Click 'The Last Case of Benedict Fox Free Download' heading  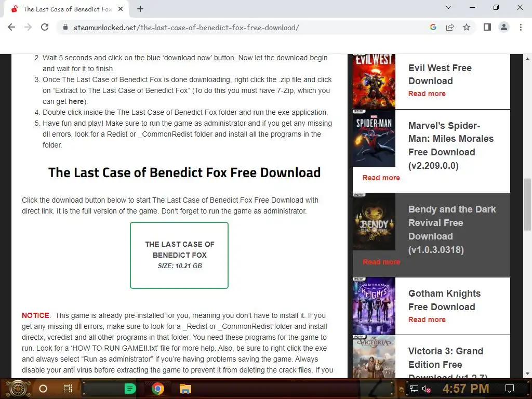[184, 172]
